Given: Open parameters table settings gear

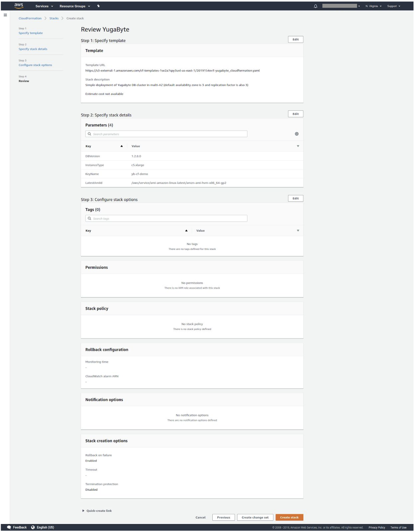Looking at the screenshot, I should tap(296, 134).
